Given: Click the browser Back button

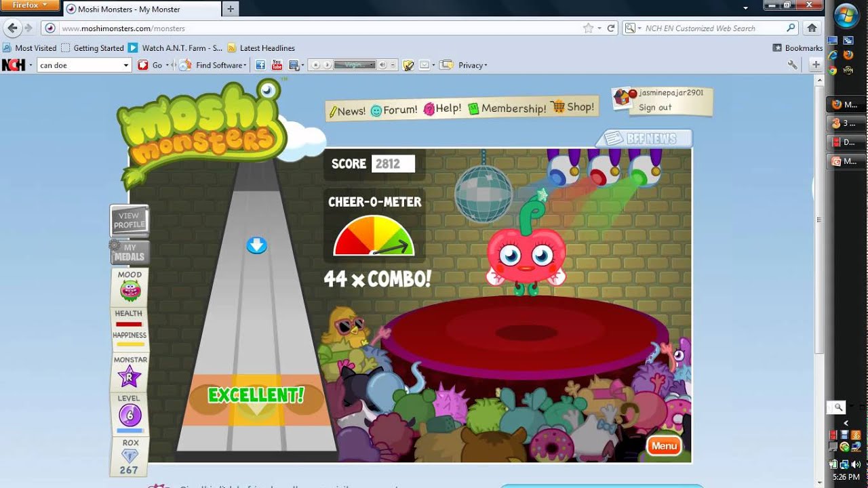Looking at the screenshot, I should (x=12, y=28).
